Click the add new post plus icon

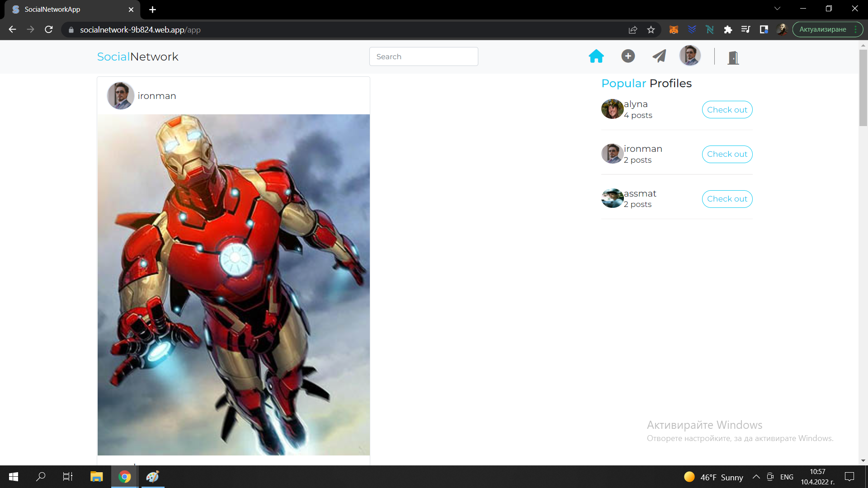[628, 56]
